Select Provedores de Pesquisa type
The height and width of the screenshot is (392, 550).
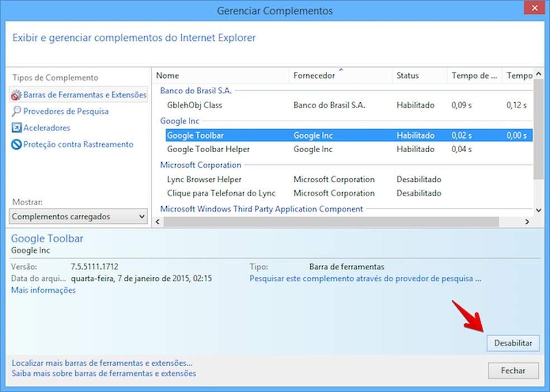point(66,111)
